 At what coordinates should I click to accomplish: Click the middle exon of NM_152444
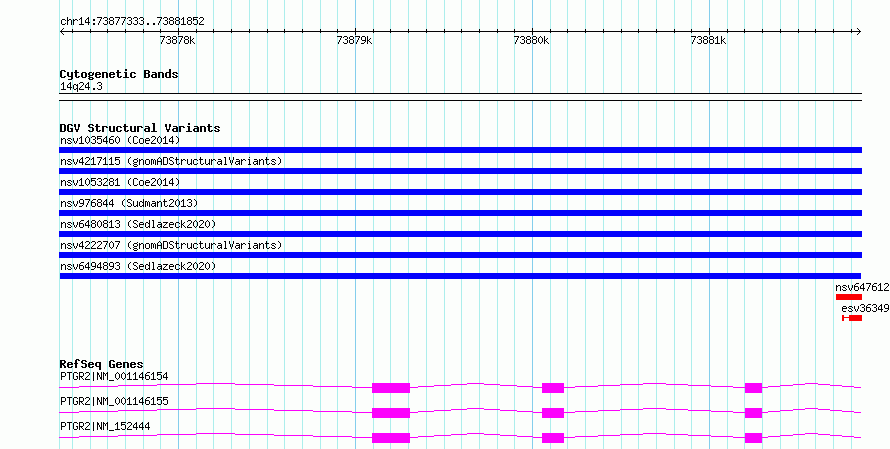pos(553,438)
